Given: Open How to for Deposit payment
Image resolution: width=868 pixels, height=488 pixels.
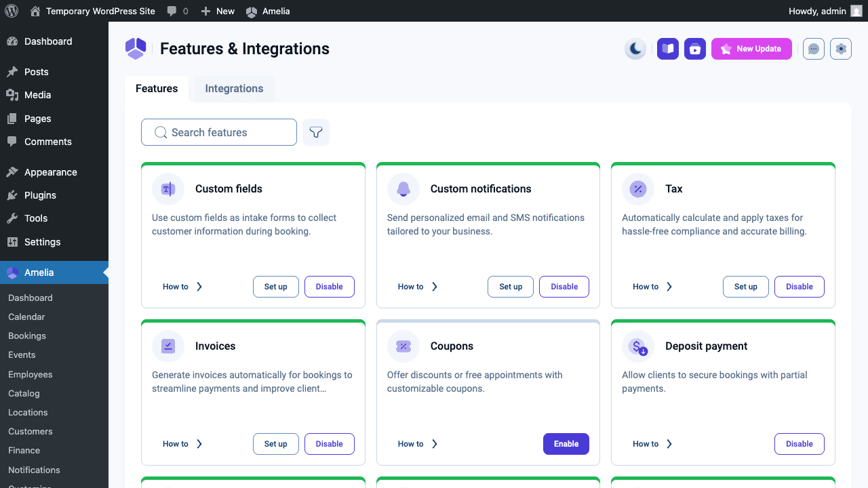Looking at the screenshot, I should coord(652,444).
